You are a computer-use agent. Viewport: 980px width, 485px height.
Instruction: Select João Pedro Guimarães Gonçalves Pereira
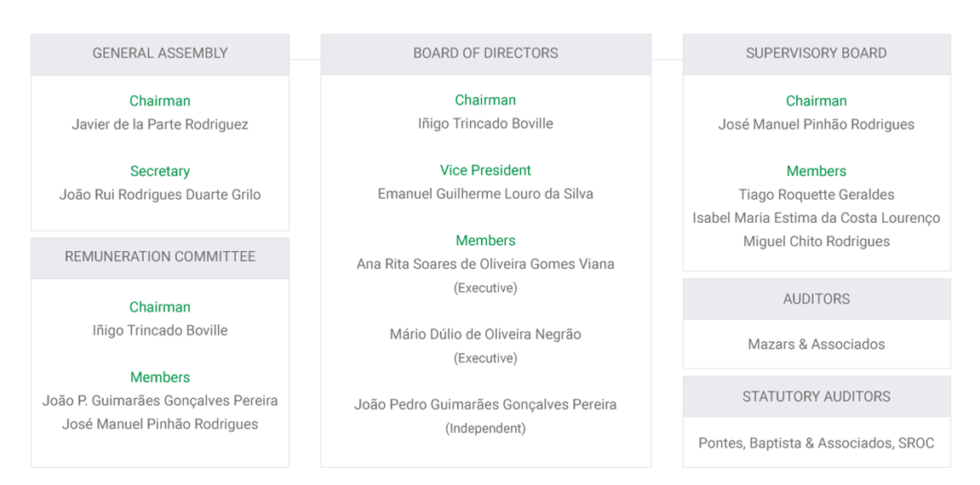(485, 404)
